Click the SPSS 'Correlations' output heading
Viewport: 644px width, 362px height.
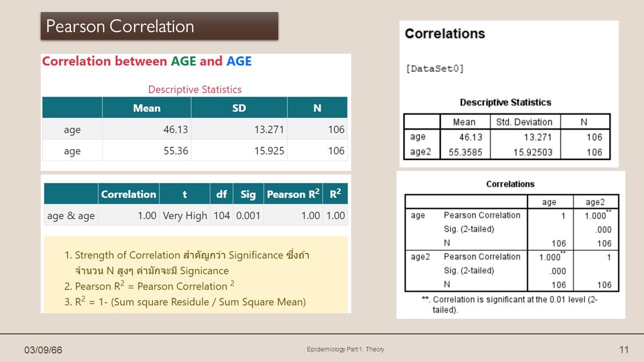[x=445, y=34]
